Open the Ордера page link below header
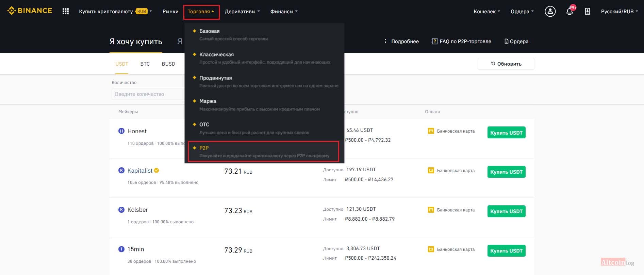Image resolution: width=644 pixels, height=275 pixels. [516, 41]
